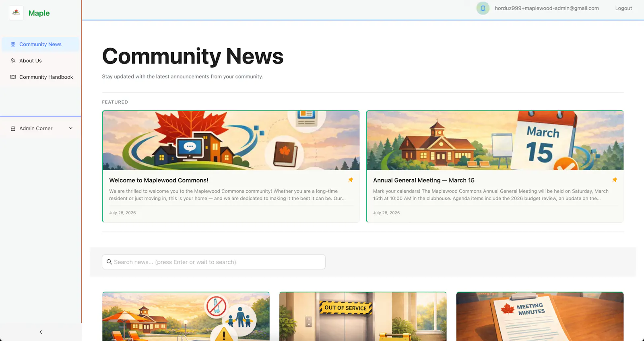Click the Welcome article maple leaf banner image
Screen dimensions: 644x341
231,140
